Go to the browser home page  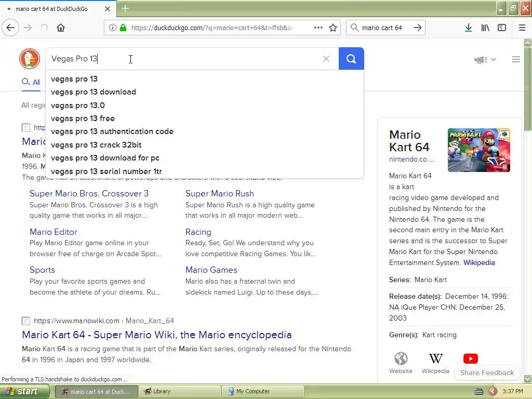point(61,28)
